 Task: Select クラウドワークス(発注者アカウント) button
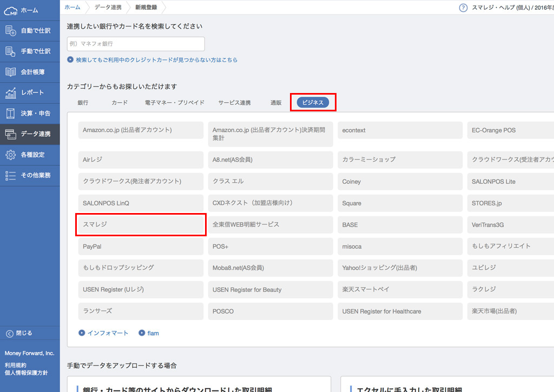141,182
